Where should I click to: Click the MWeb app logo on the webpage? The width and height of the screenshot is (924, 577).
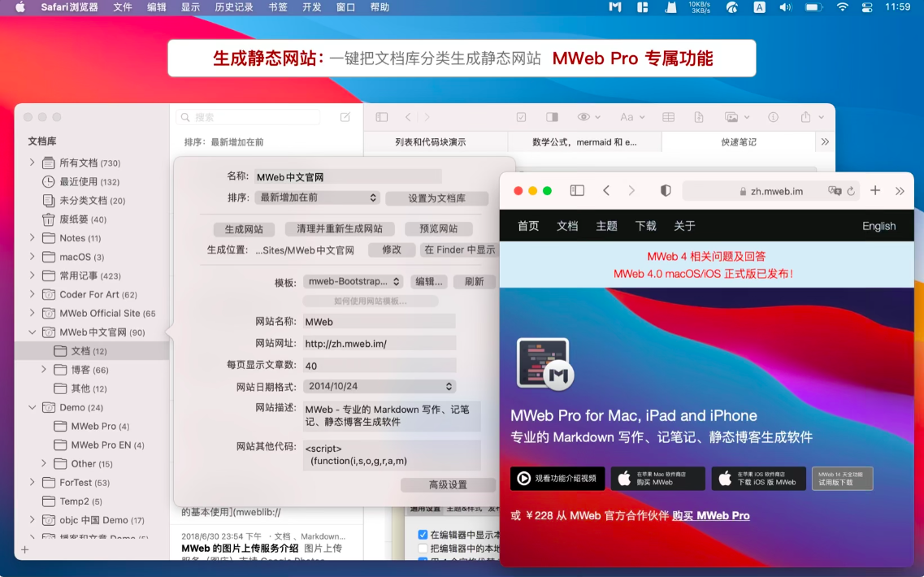click(x=544, y=364)
